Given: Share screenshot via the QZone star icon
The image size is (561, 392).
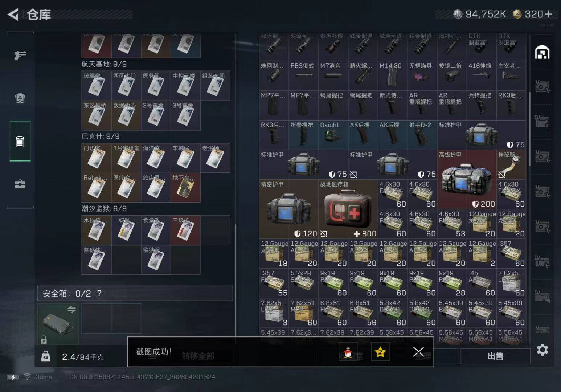Looking at the screenshot, I should click(380, 351).
